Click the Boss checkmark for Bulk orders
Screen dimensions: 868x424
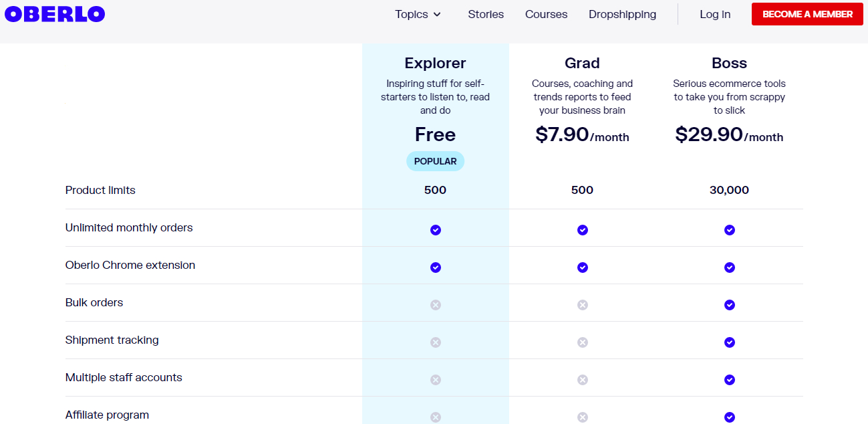pyautogui.click(x=729, y=304)
